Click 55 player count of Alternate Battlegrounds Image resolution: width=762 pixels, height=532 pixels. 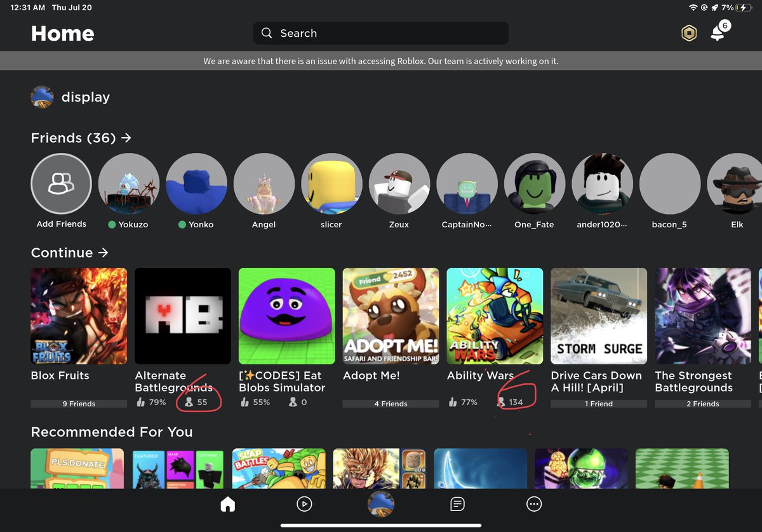196,402
